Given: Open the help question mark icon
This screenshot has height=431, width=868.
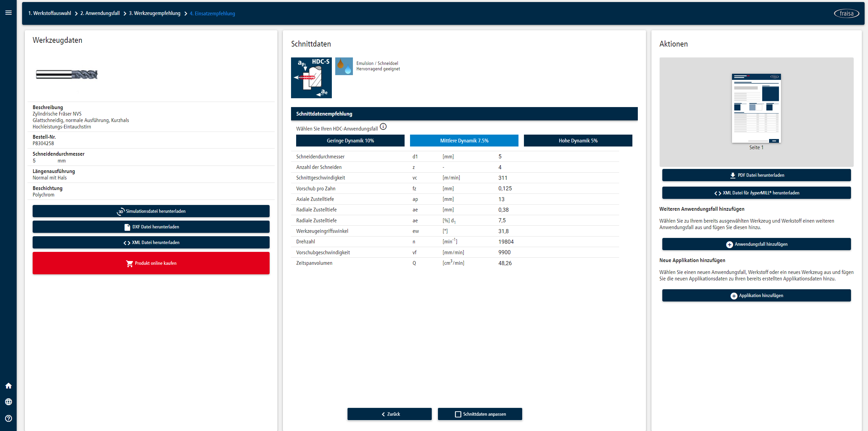Looking at the screenshot, I should coord(8,418).
